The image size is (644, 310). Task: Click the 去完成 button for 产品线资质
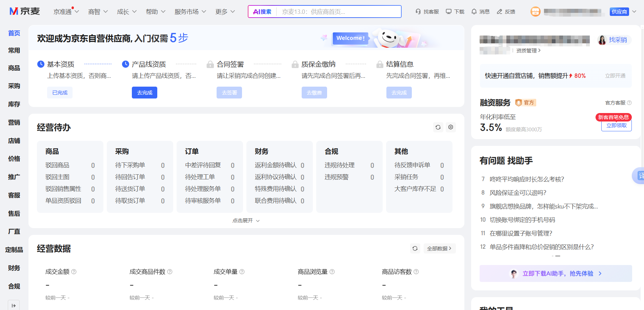144,93
